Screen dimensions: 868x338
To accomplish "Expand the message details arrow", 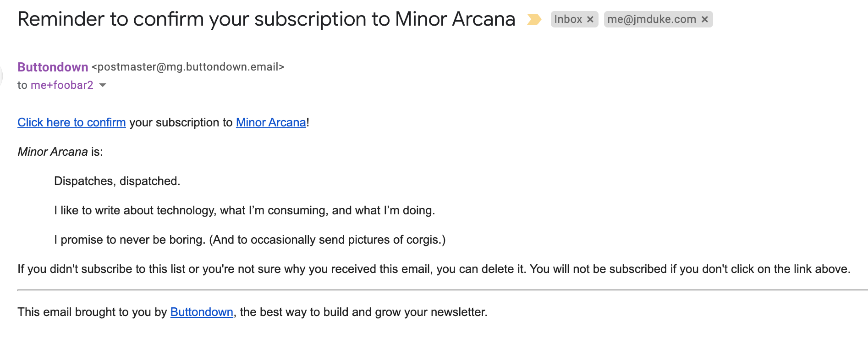I will [103, 85].
